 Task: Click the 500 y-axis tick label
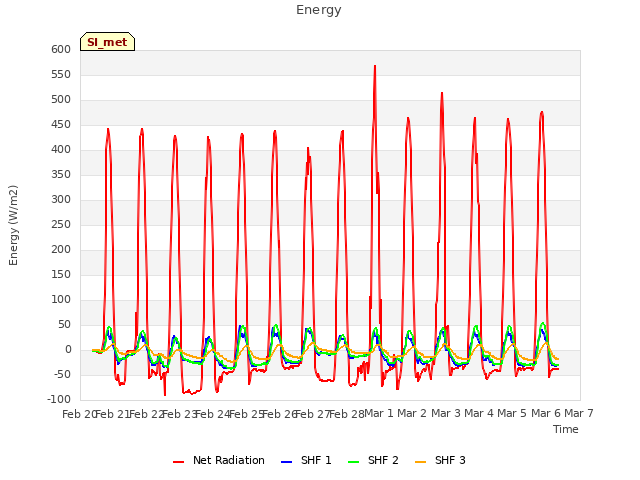point(61,100)
